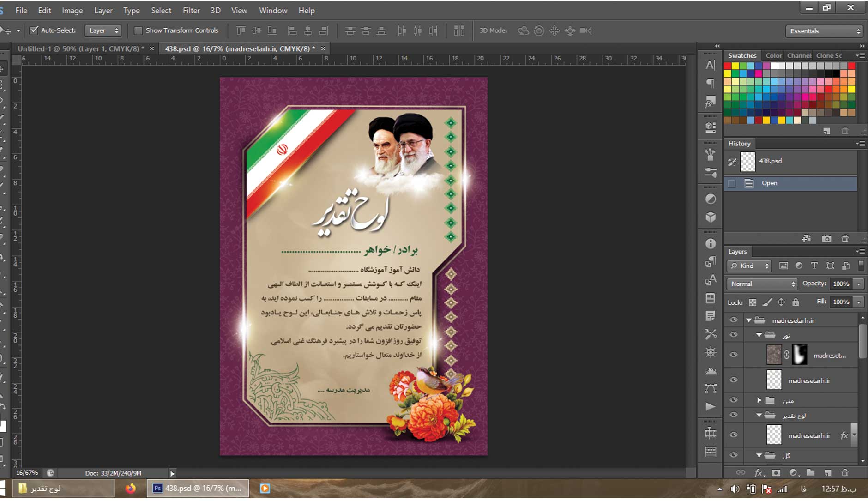Toggle lock transparent pixels
Image resolution: width=868 pixels, height=501 pixels.
pos(753,302)
